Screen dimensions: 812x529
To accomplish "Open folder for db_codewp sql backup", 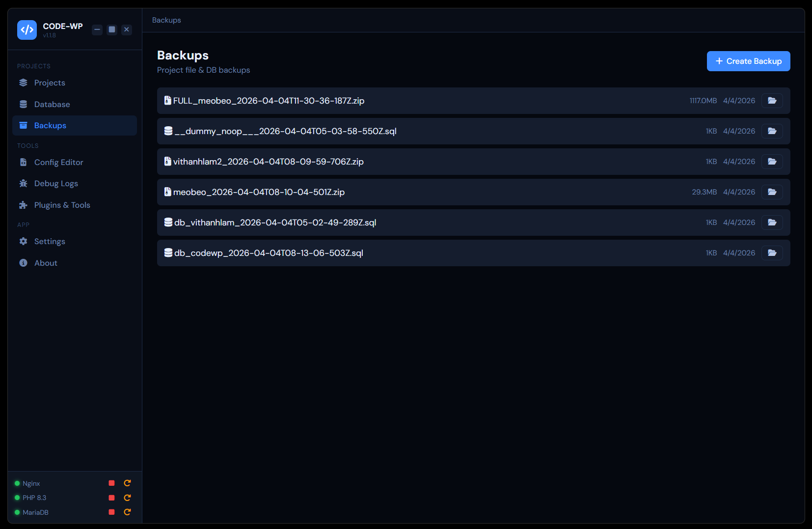I will coord(772,253).
